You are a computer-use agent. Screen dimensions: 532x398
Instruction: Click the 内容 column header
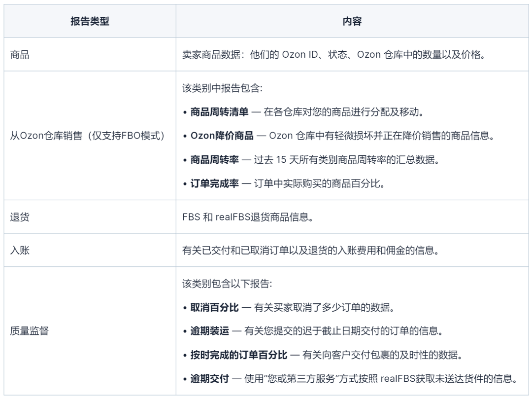(x=352, y=21)
